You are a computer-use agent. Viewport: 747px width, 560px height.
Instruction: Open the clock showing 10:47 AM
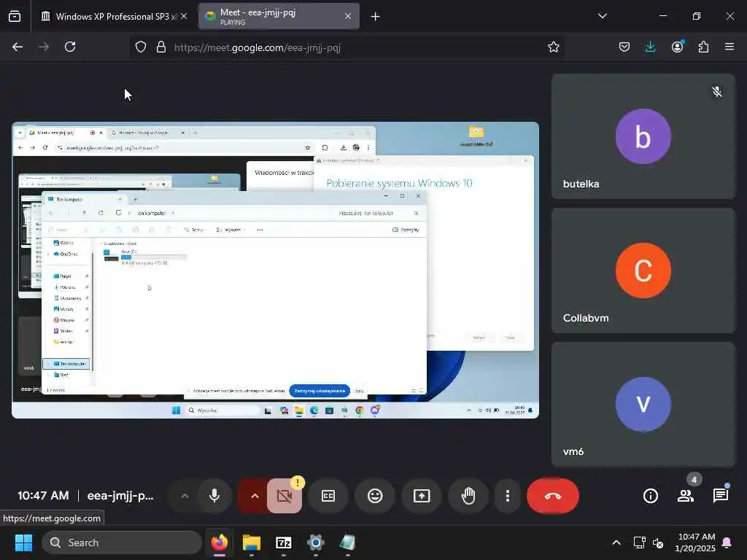point(695,542)
